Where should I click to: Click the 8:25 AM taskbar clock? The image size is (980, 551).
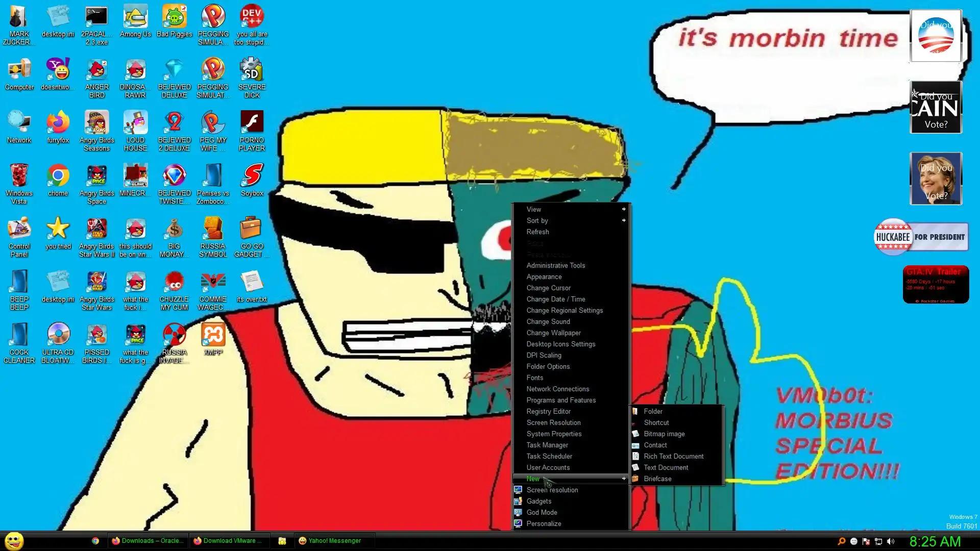pyautogui.click(x=935, y=541)
